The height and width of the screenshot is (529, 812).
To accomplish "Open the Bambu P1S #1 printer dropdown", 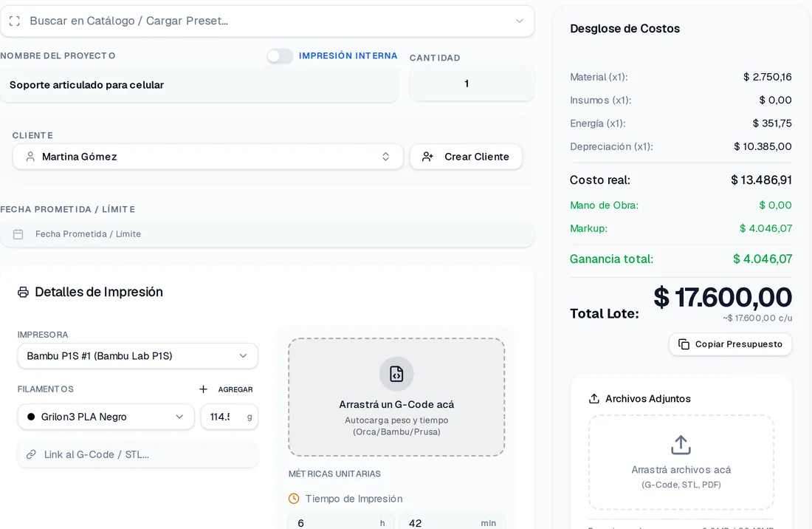I will point(138,356).
